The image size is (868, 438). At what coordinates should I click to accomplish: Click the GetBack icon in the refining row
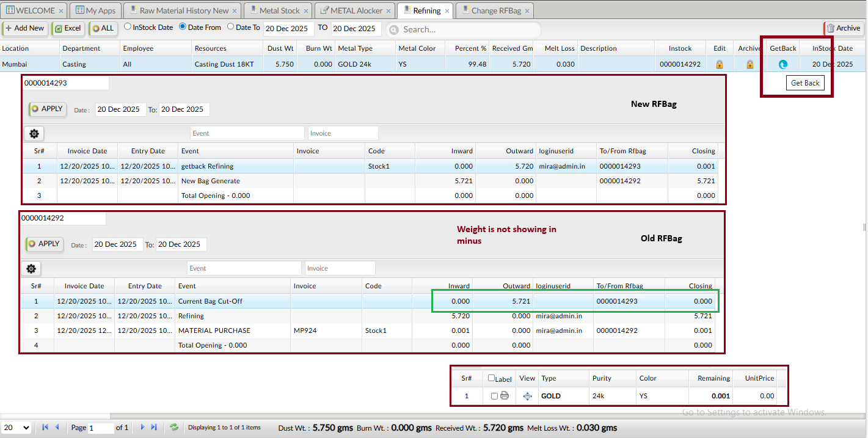782,64
